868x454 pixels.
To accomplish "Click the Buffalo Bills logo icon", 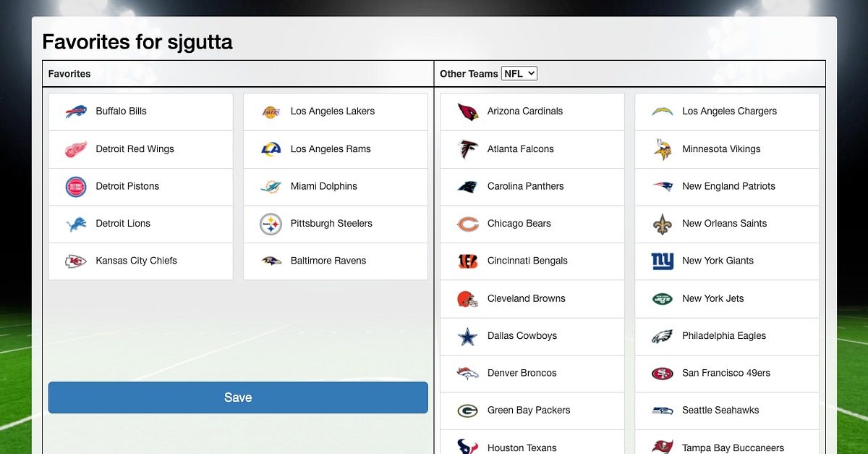I will pyautogui.click(x=75, y=112).
